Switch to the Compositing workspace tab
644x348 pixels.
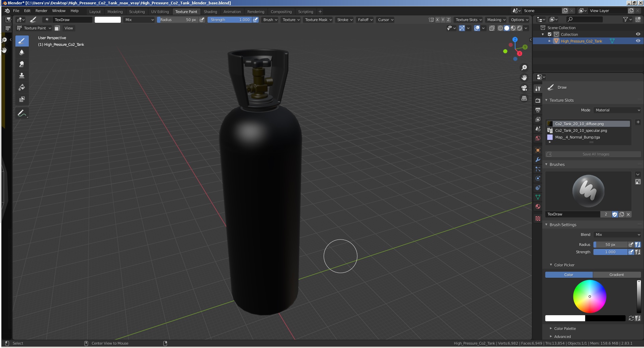pos(281,12)
